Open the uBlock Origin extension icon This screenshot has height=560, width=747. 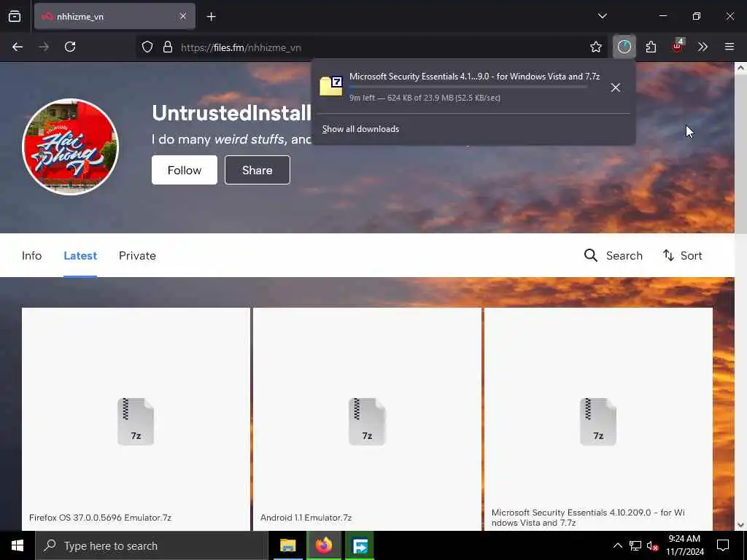click(678, 46)
